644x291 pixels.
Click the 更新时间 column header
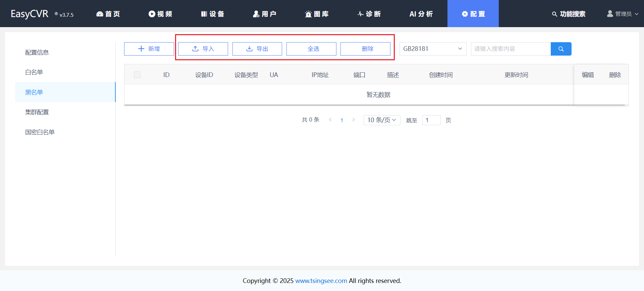pyautogui.click(x=516, y=75)
